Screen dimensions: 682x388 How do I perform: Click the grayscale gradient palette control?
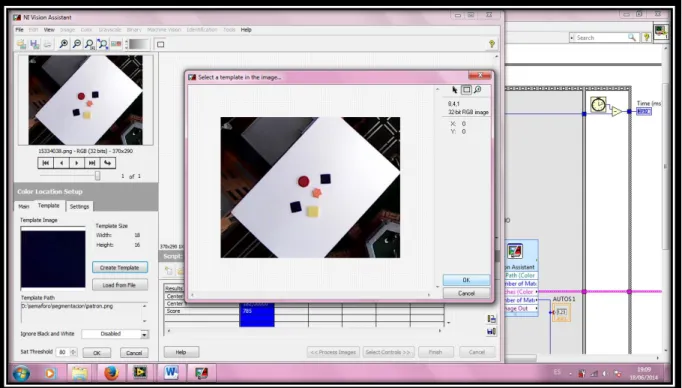(x=139, y=44)
